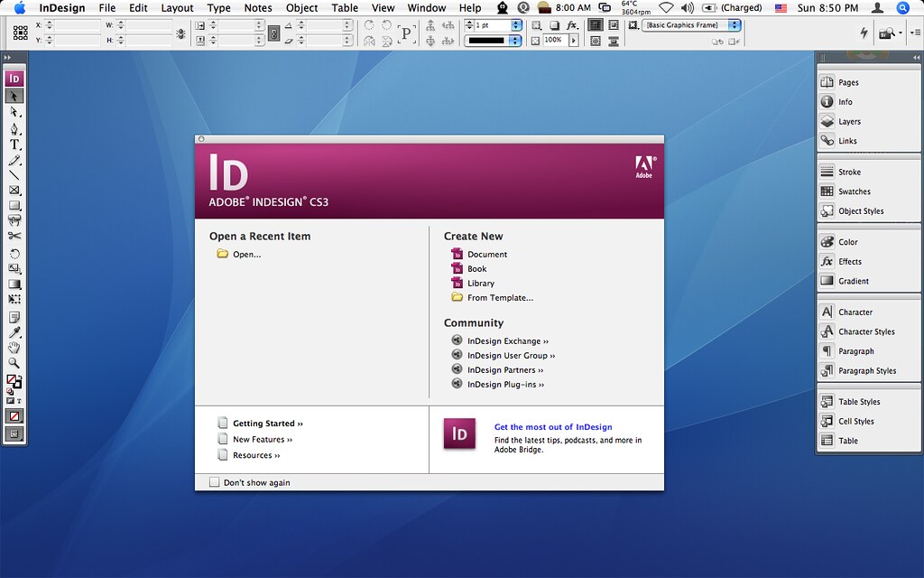The width and height of the screenshot is (924, 578).
Task: Pick the Zoom magnifier tool
Action: [x=14, y=362]
